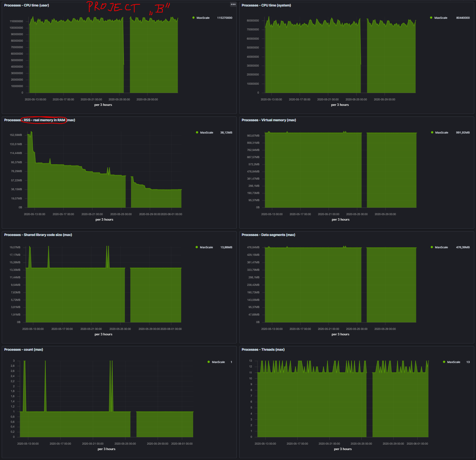Viewport: 476px width, 460px height.
Task: Click the green legend dot in the RSS memory panel
Action: tap(197, 133)
